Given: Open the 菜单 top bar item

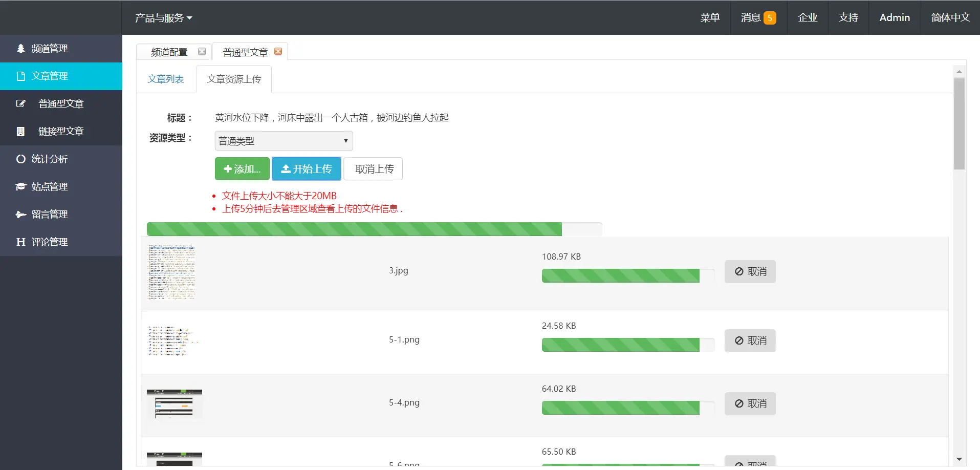Looking at the screenshot, I should point(710,18).
